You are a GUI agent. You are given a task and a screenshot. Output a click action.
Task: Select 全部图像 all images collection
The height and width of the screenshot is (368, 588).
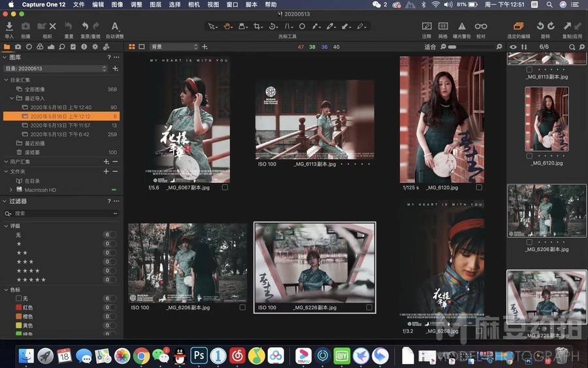(35, 90)
